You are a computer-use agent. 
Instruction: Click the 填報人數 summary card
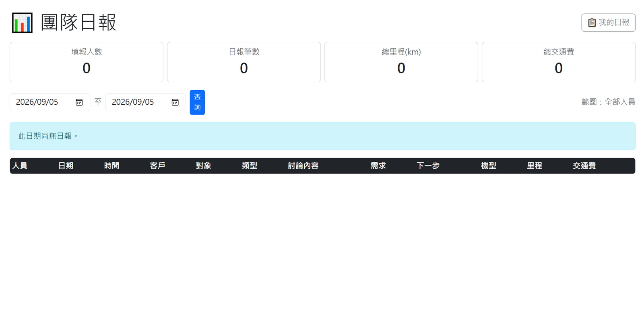click(87, 62)
